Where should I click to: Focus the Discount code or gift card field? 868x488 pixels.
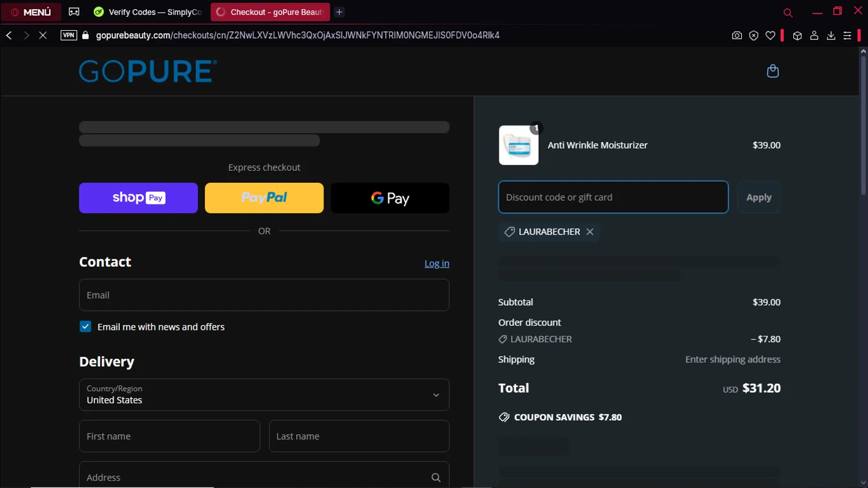point(613,197)
